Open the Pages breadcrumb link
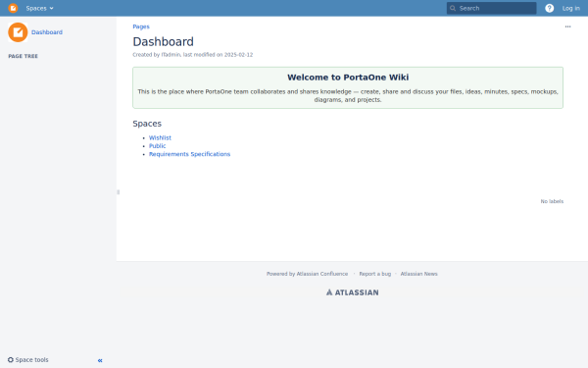 141,26
